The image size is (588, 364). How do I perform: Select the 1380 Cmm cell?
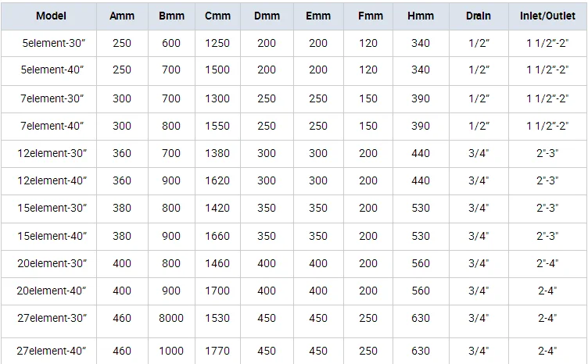217,153
